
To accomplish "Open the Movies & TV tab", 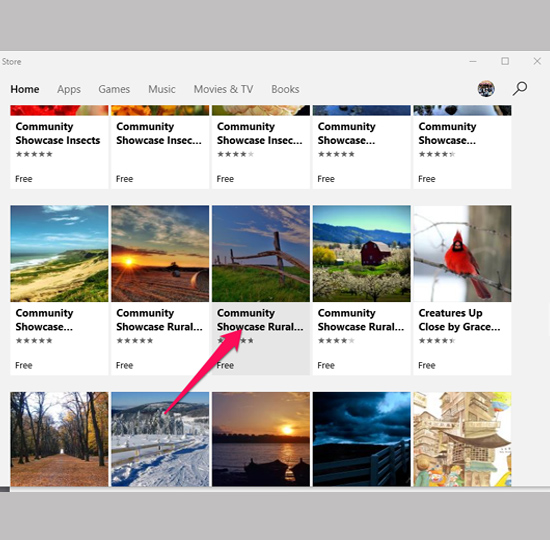I will 223,89.
